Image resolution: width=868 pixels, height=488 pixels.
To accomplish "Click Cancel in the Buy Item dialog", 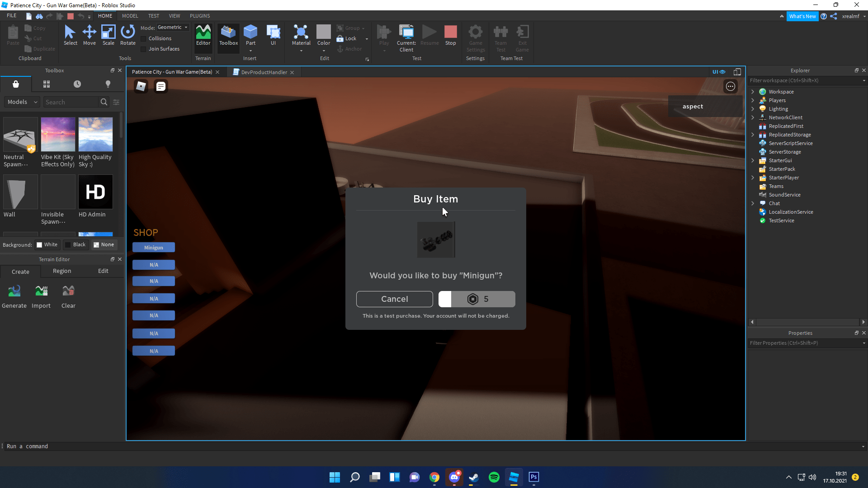I will tap(395, 299).
